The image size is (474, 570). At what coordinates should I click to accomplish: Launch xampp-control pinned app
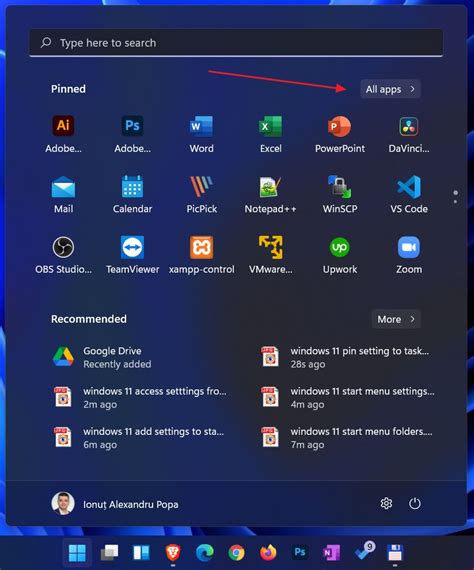click(201, 254)
